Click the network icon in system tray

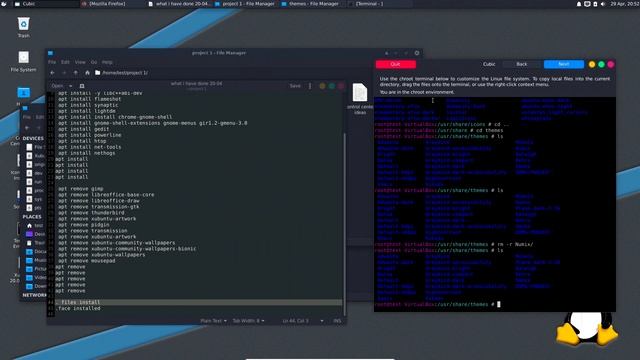(587, 4)
